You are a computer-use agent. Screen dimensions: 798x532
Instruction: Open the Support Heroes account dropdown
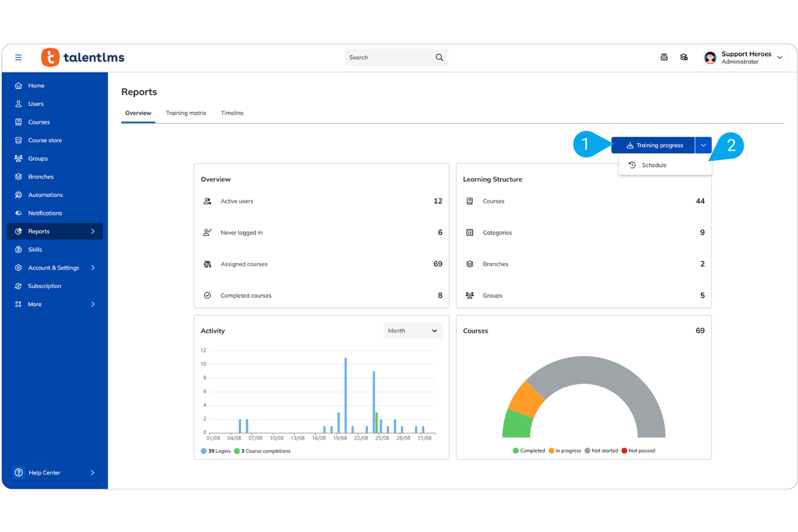click(x=744, y=57)
